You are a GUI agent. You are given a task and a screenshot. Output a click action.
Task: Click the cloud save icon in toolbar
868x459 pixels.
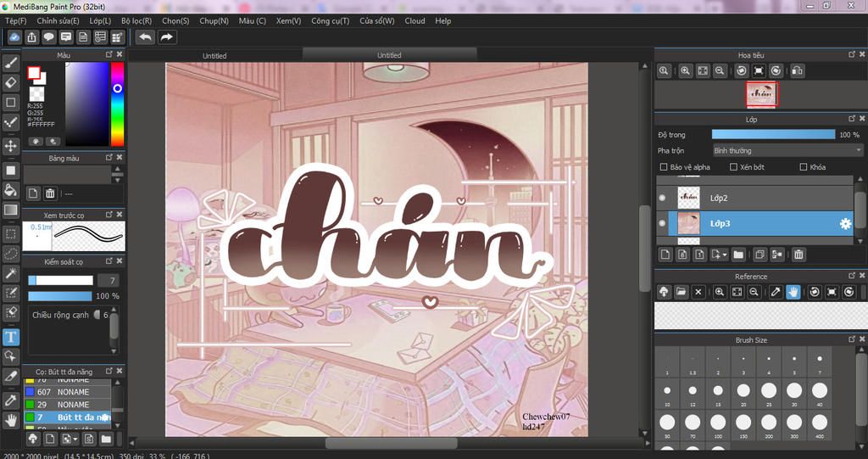coord(14,37)
